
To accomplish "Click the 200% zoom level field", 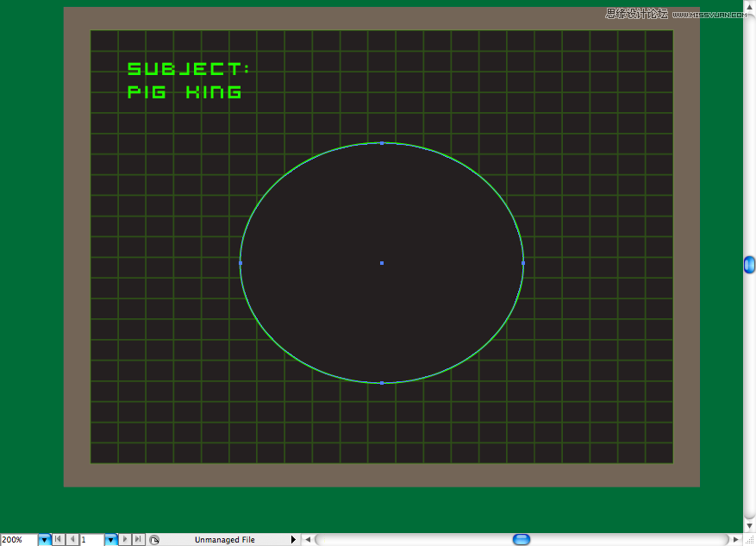I will (x=19, y=540).
